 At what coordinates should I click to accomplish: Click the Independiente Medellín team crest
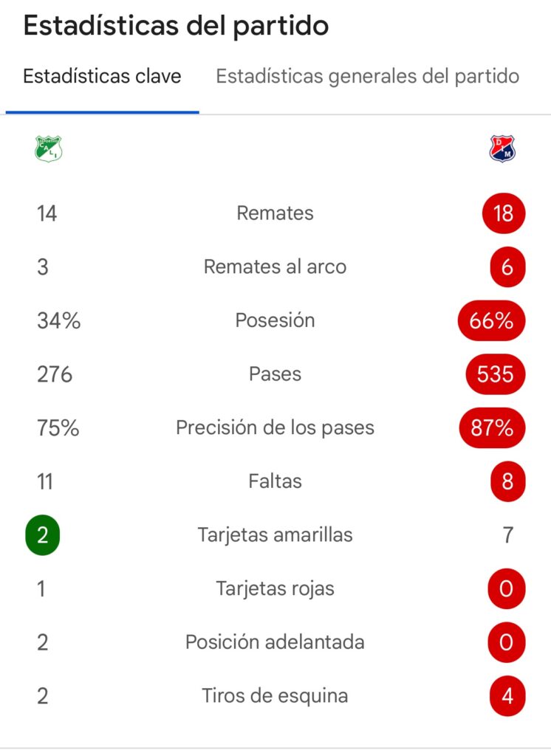504,149
